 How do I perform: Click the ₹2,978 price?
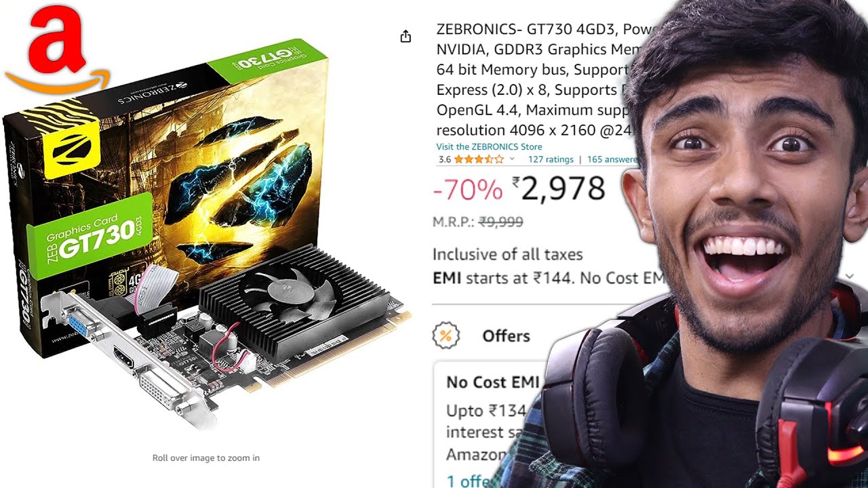coord(559,188)
